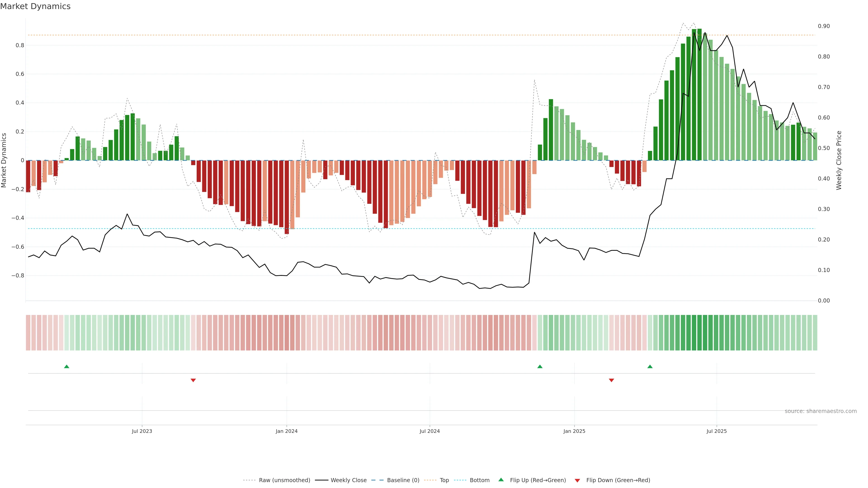The width and height of the screenshot is (868, 488).
Task: Click the red flip-down marker near Sep 2023
Action: (193, 380)
